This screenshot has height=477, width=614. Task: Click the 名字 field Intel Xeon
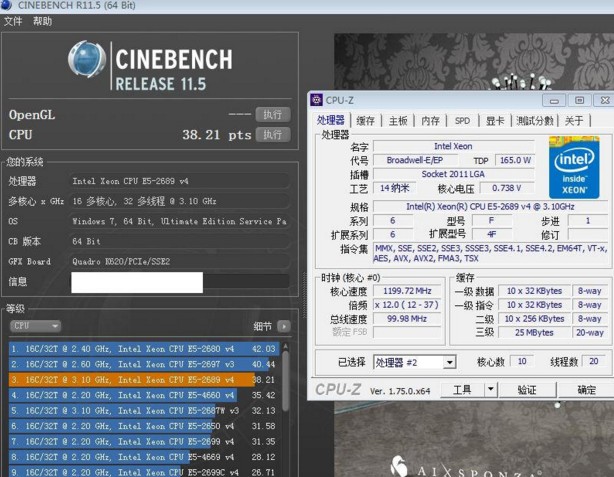453,146
